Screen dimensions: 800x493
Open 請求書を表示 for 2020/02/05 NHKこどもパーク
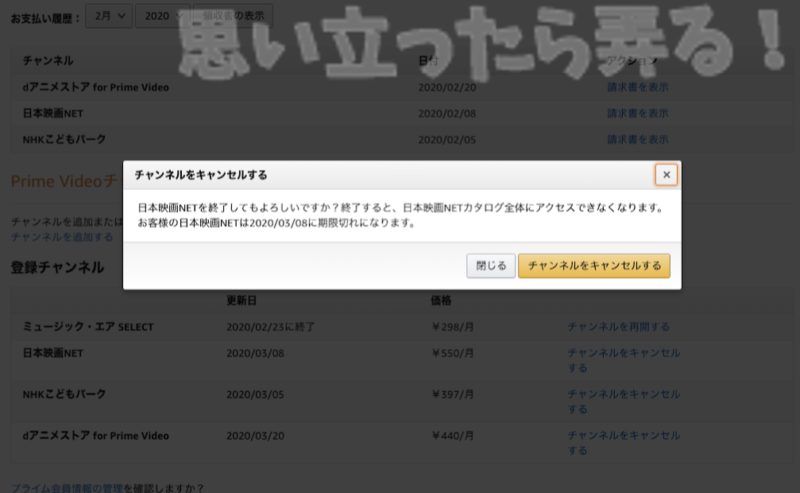pos(637,139)
